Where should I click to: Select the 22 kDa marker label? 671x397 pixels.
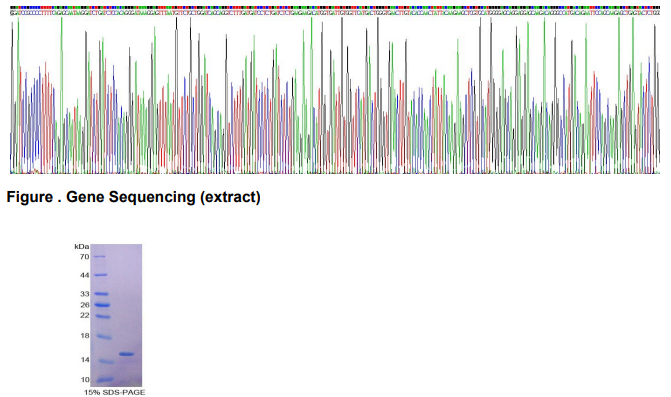click(84, 315)
